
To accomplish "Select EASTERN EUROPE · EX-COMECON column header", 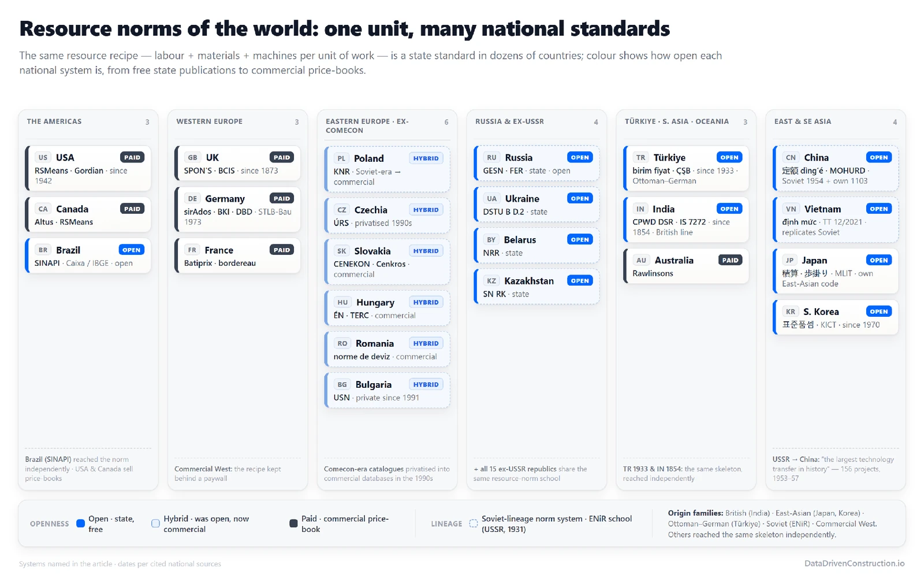I will click(x=367, y=126).
